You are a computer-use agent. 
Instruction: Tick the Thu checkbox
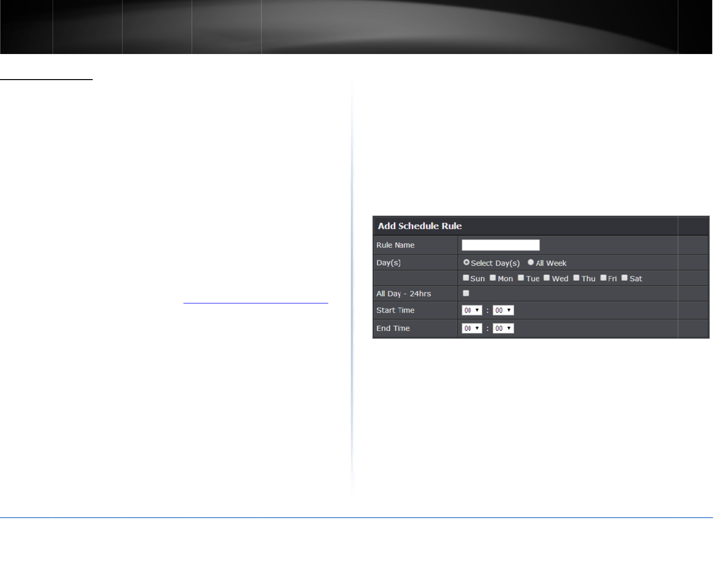tap(576, 278)
